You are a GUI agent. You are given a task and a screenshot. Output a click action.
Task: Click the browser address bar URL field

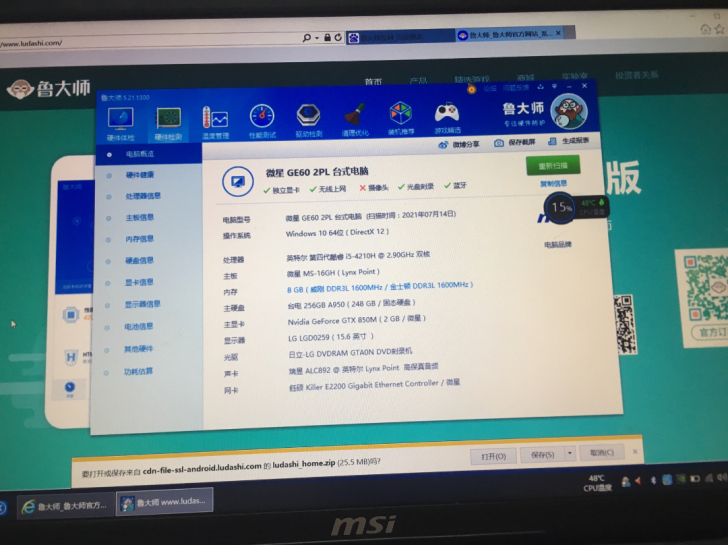click(x=149, y=42)
